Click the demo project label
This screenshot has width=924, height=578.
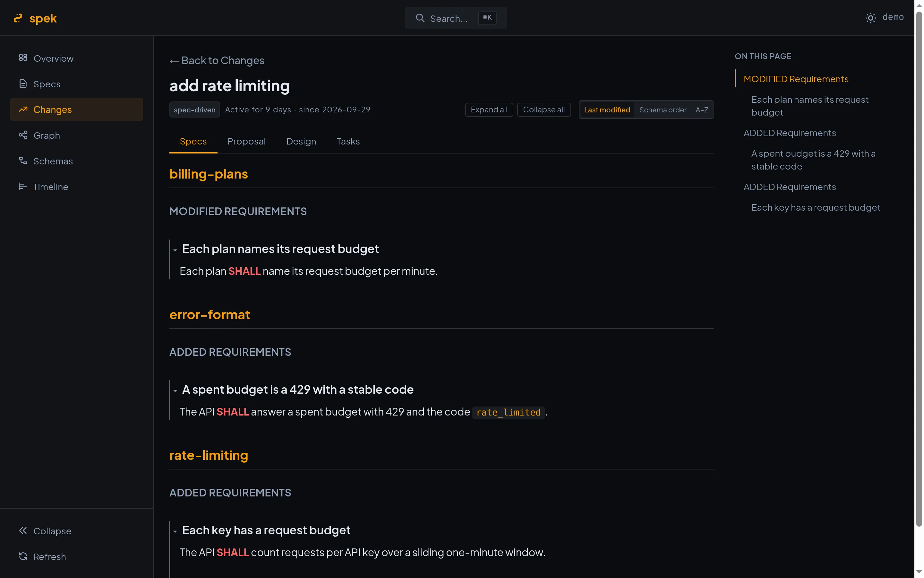pos(893,17)
